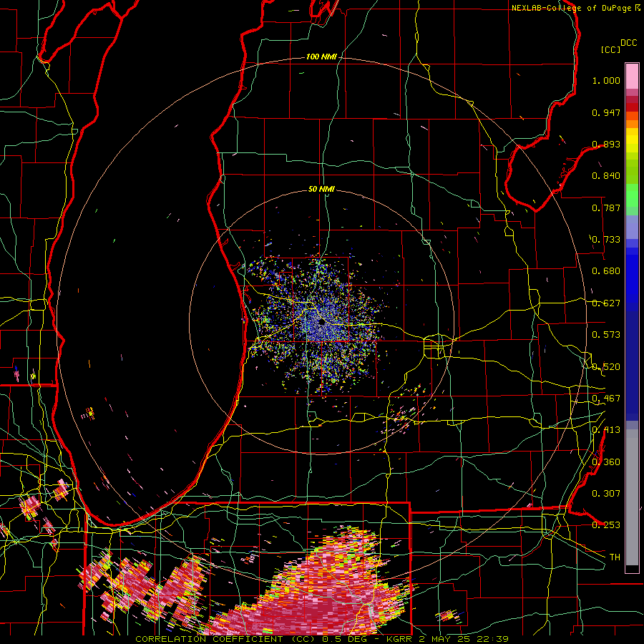Click the 0.893 scale value
This screenshot has width=644, height=644.
pos(606,144)
